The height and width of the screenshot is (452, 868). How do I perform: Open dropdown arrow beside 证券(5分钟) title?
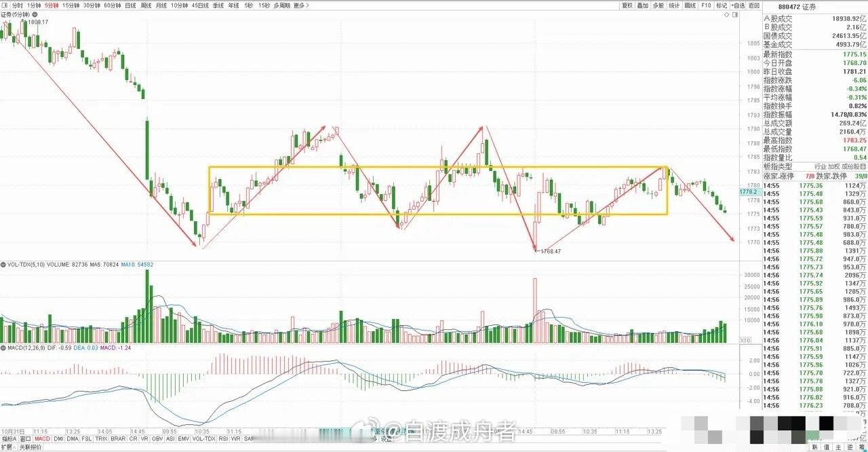click(x=35, y=14)
